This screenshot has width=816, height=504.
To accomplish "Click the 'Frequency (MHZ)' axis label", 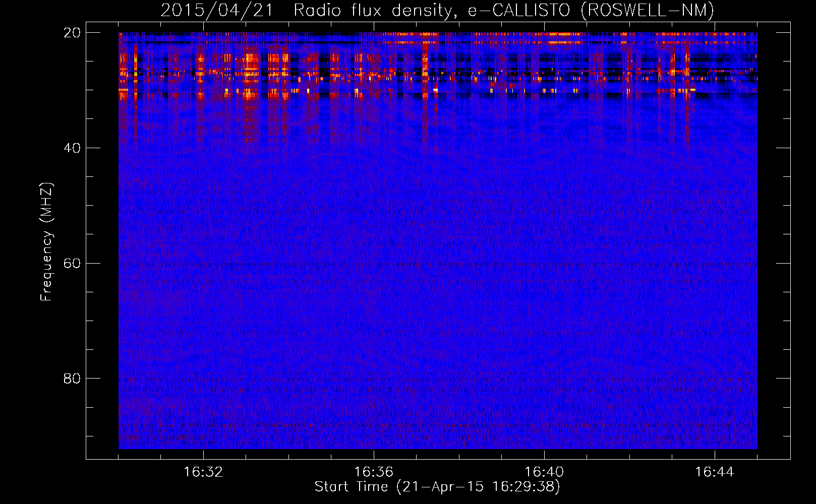I will pos(46,241).
